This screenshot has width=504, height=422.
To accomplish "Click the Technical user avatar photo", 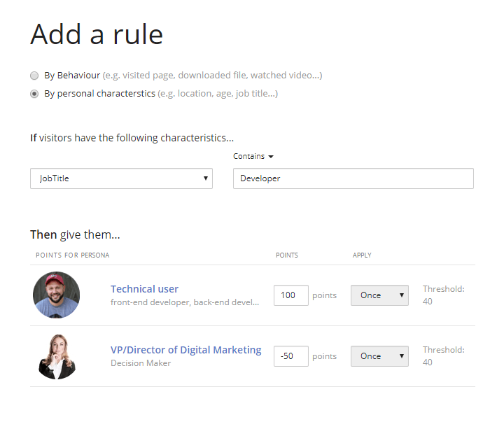I will point(56,295).
